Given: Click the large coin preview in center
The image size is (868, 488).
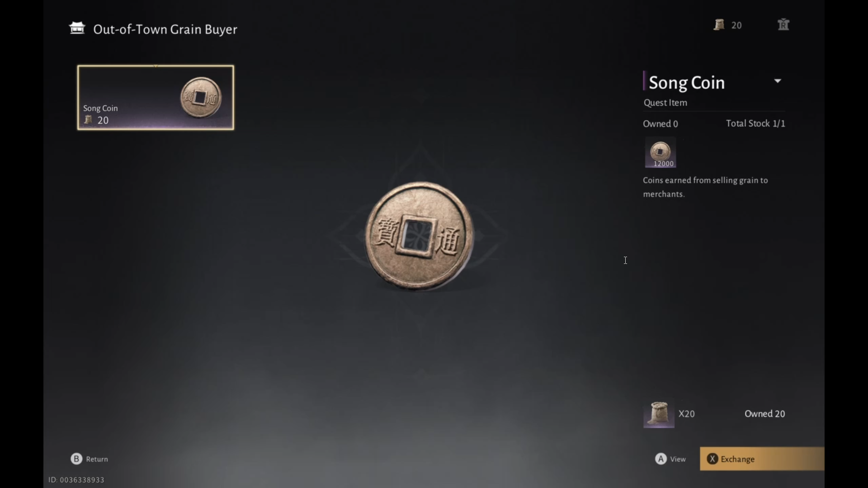Looking at the screenshot, I should 420,236.
